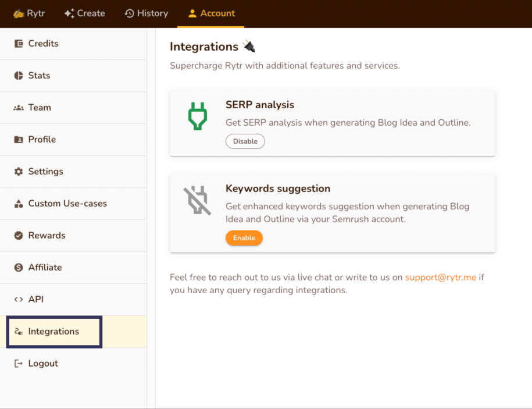Click the Keywords suggestion card title
This screenshot has width=532, height=409.
click(x=278, y=189)
